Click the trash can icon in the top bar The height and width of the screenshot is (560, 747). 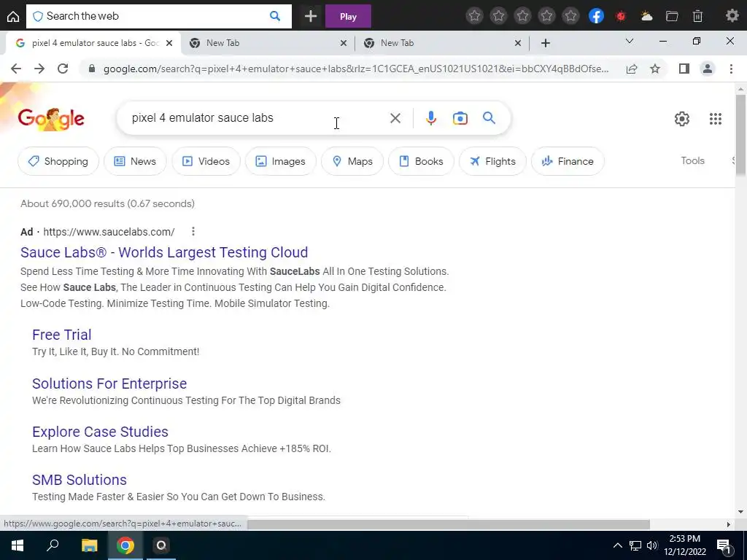tap(697, 16)
